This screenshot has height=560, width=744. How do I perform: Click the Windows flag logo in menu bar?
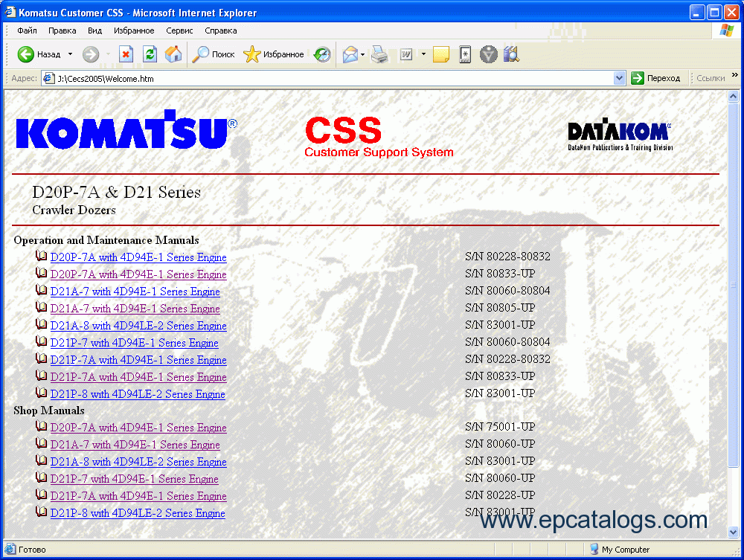(726, 30)
